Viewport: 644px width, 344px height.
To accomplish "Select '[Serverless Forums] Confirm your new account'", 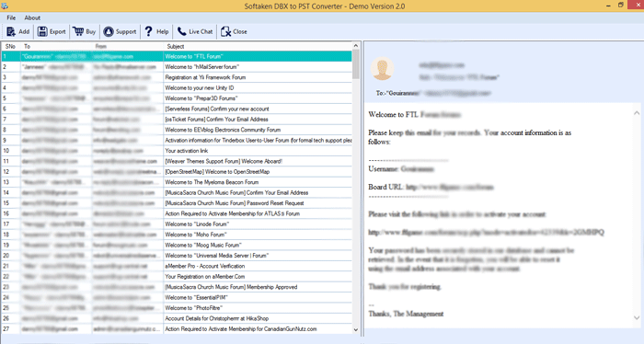I will click(177, 109).
